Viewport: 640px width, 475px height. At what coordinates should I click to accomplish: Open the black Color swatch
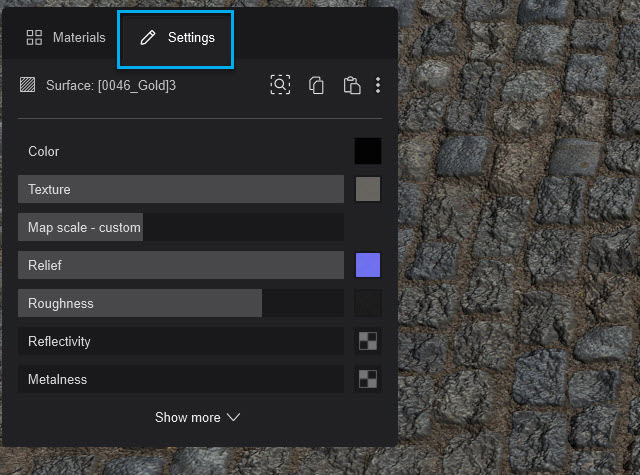coord(368,151)
